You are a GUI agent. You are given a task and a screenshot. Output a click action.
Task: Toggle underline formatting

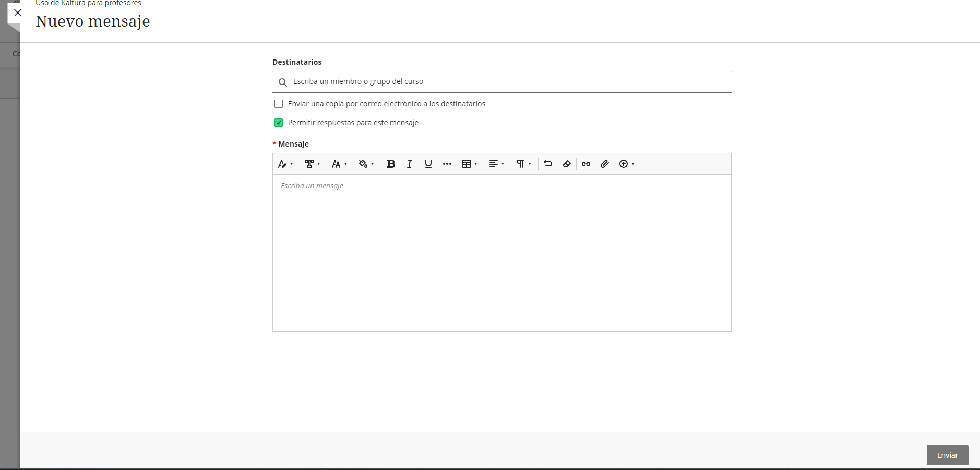[x=428, y=164]
